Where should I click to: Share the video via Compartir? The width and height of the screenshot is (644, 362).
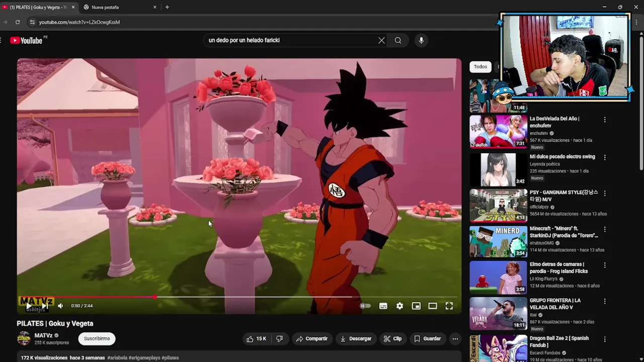(x=311, y=339)
